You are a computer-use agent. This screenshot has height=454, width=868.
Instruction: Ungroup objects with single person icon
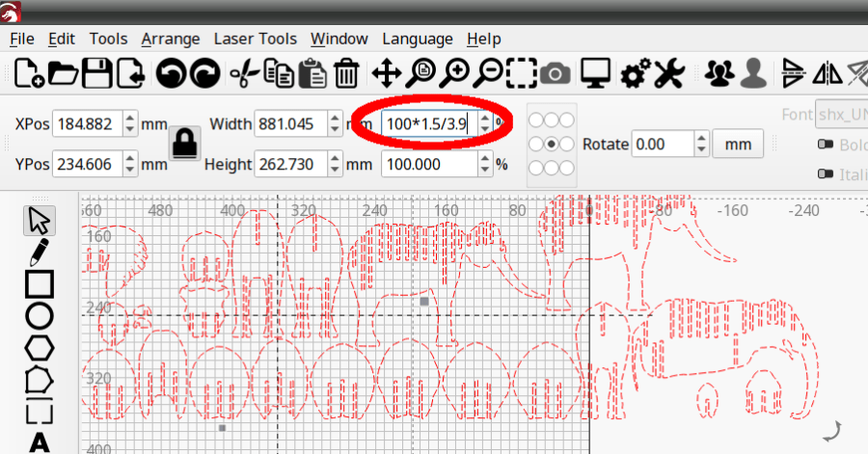[x=753, y=73]
